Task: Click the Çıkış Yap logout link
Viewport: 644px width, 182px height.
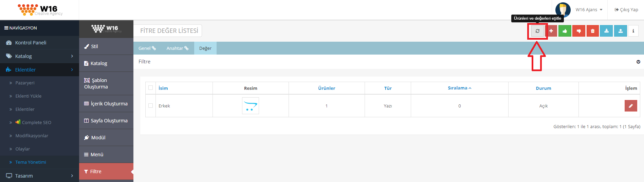Action: pos(626,10)
